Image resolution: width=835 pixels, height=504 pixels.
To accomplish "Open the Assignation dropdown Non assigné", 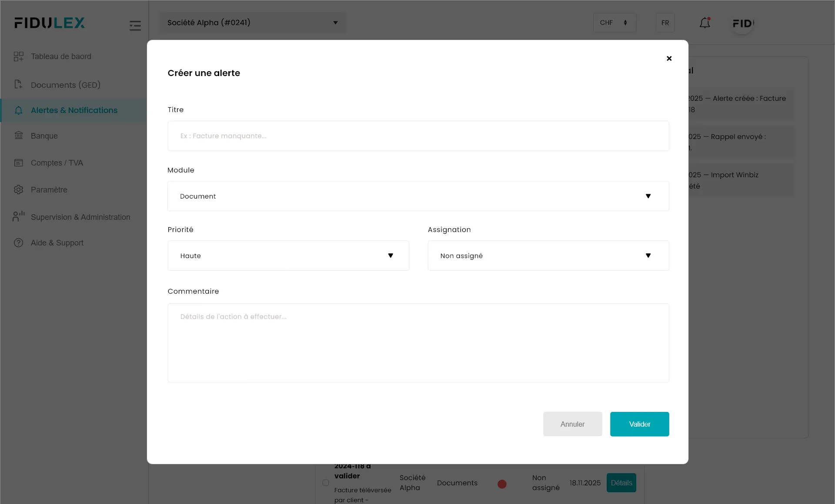I will (548, 256).
